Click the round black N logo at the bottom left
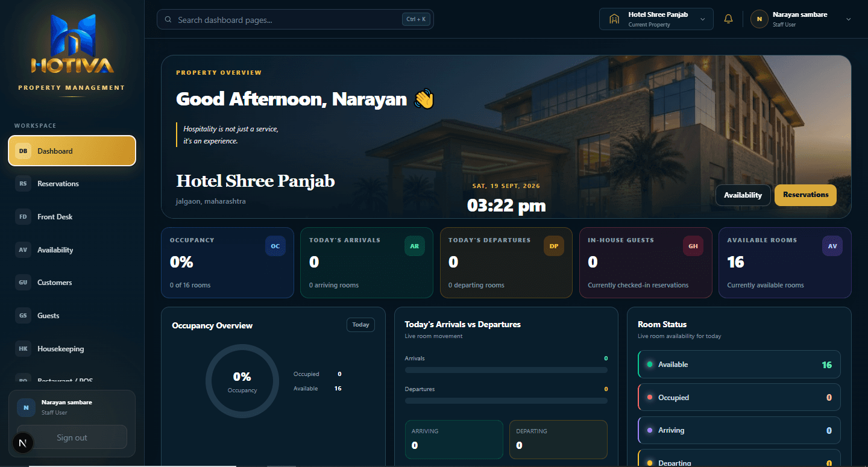 point(23,443)
